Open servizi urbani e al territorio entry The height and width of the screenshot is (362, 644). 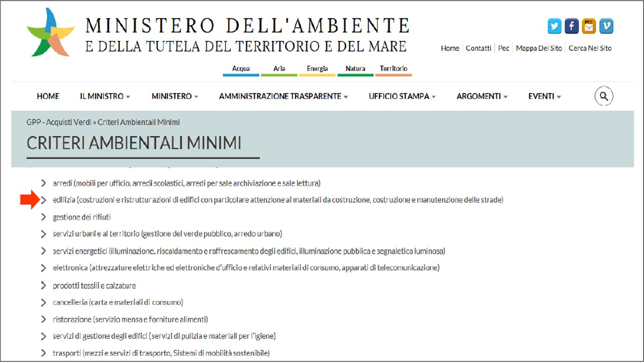pyautogui.click(x=167, y=234)
